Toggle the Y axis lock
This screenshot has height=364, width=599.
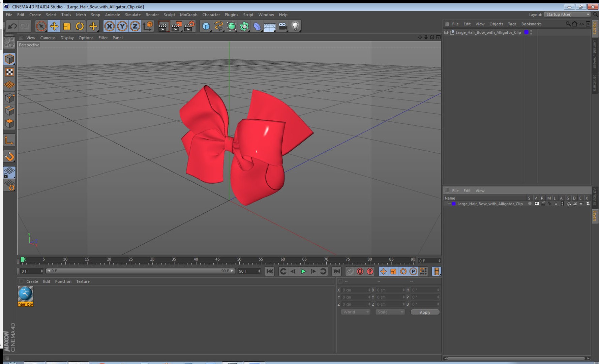tap(122, 26)
